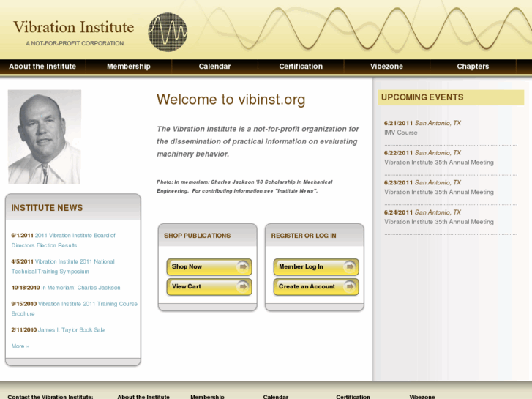
Task: Click the Welcome to vibinst.org heading
Action: pyautogui.click(x=231, y=100)
